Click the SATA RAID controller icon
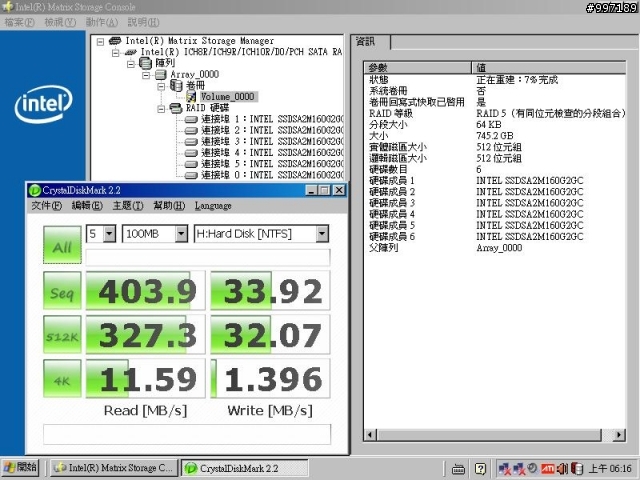 [131, 52]
